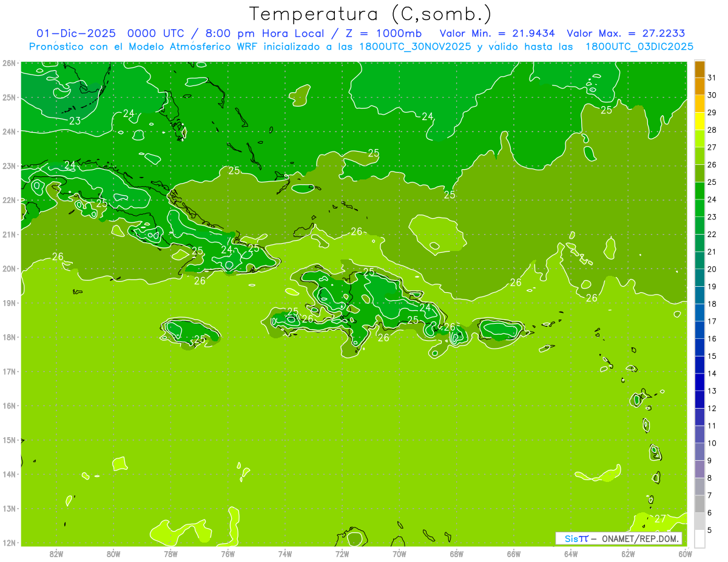The height and width of the screenshot is (562, 728).
Task: Click the color bar label "10"
Action: [712, 443]
